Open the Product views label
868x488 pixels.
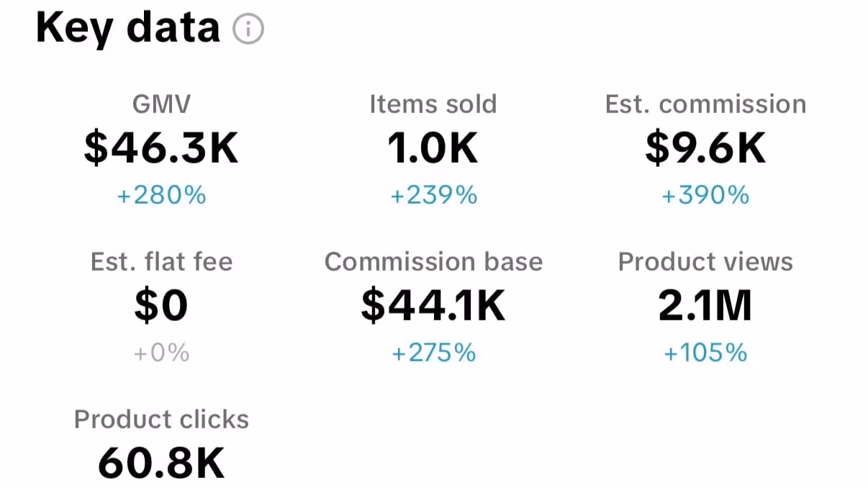tap(705, 262)
